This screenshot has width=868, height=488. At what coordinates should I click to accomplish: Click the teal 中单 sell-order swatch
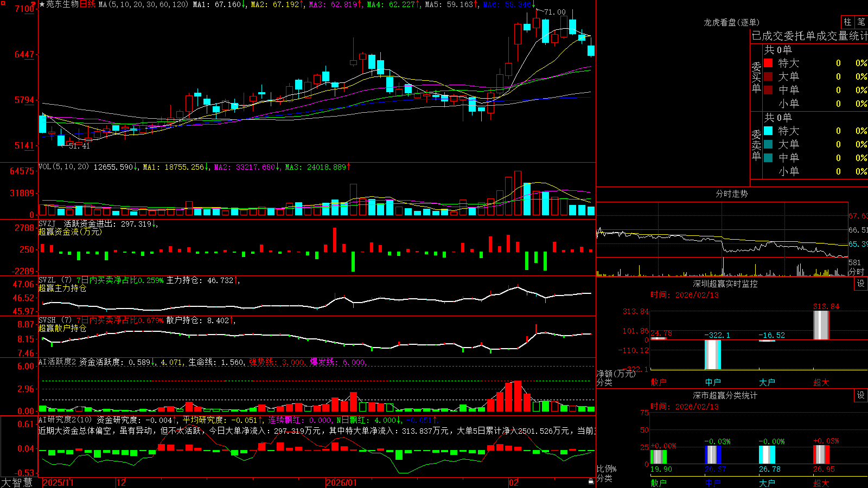[768, 158]
